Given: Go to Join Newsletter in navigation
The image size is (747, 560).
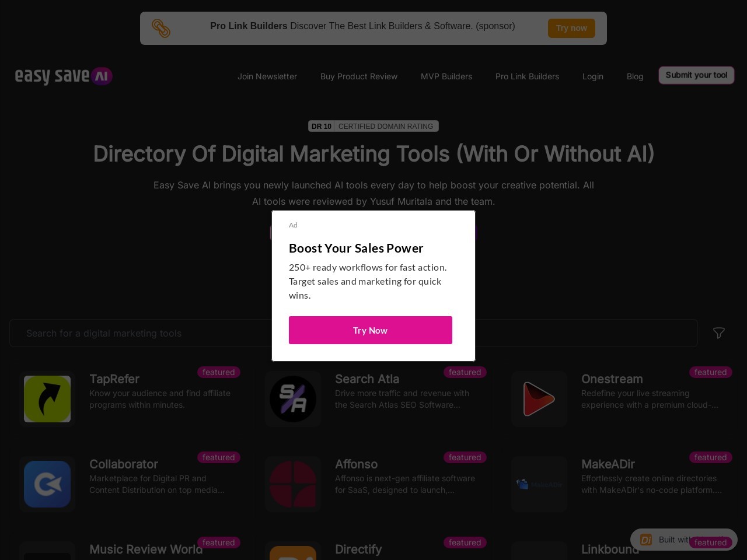Looking at the screenshot, I should point(267,76).
